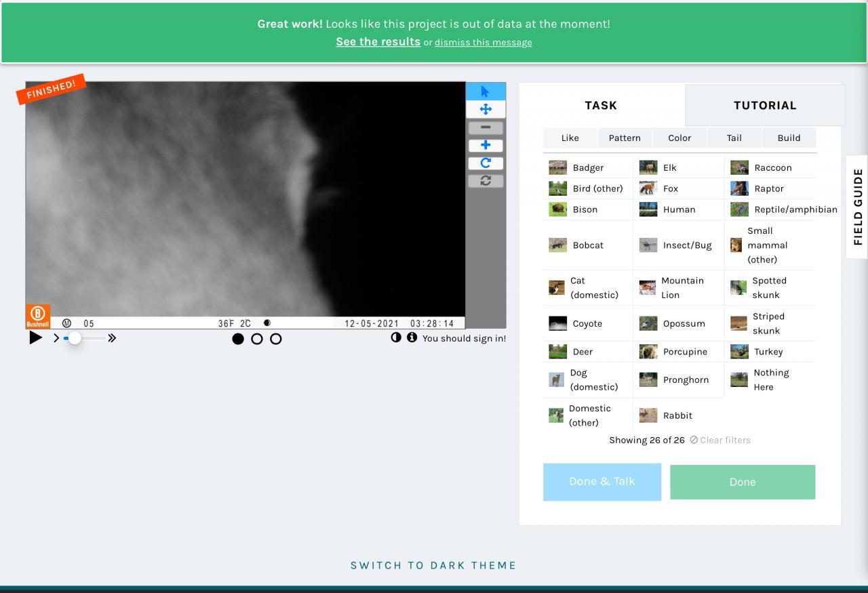Image resolution: width=868 pixels, height=593 pixels.
Task: Select Bird (other) option
Action: tap(588, 188)
